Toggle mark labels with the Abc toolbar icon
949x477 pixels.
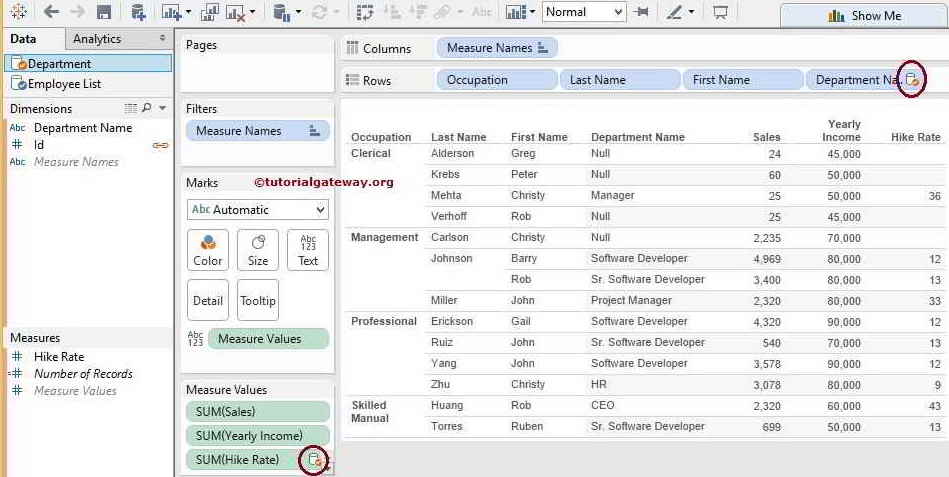pyautogui.click(x=482, y=12)
